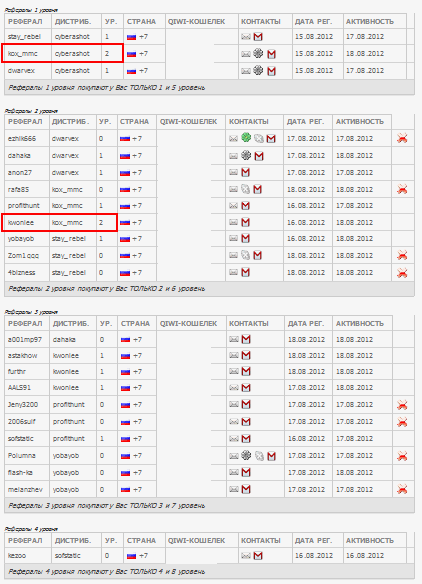
Task: Click envelope icon in 4bizness row
Action: point(234,273)
